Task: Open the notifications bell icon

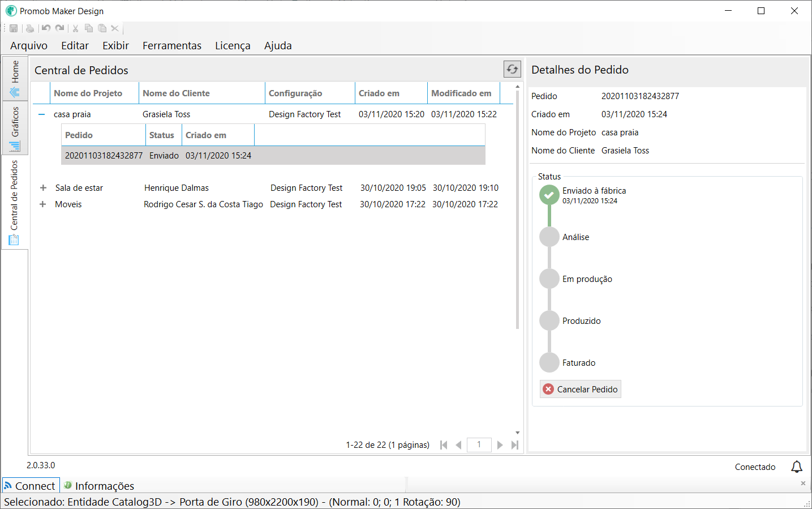Action: (797, 467)
